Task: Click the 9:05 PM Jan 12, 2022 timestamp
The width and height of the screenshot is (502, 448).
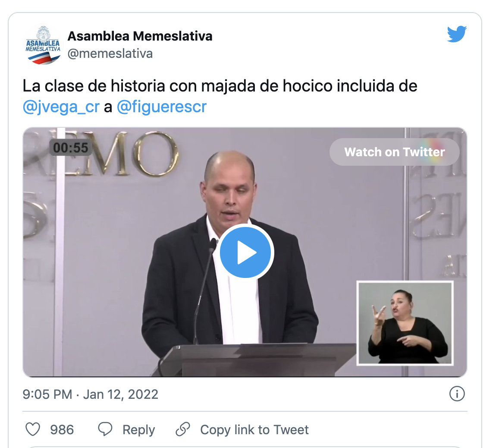Action: coord(90,394)
